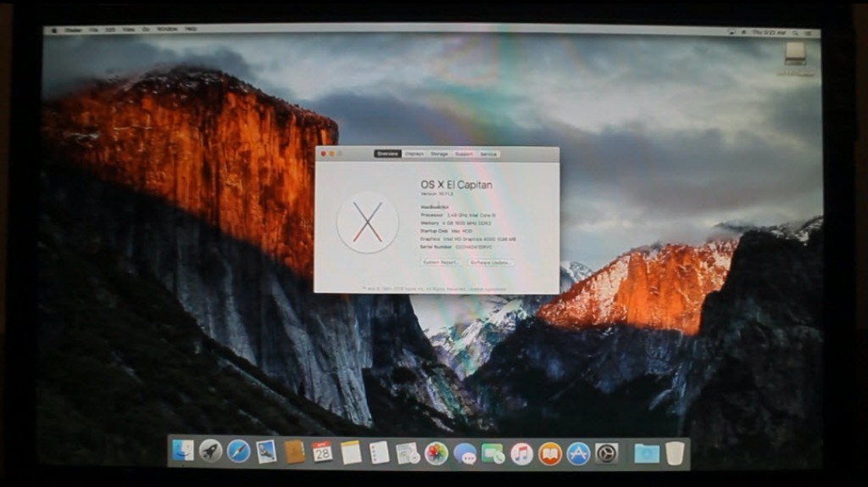
Task: Open Spotlight search magnifier in menu bar
Action: click(x=795, y=33)
